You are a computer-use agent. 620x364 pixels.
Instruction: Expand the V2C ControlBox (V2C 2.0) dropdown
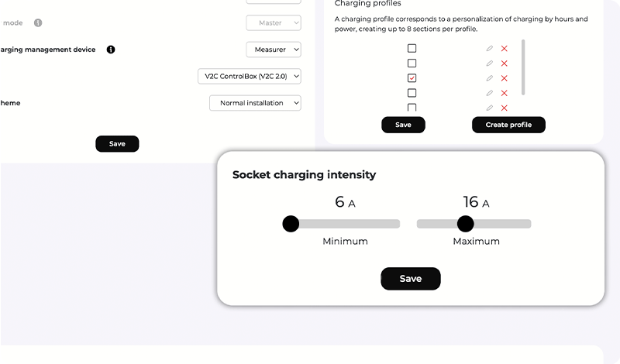250,76
